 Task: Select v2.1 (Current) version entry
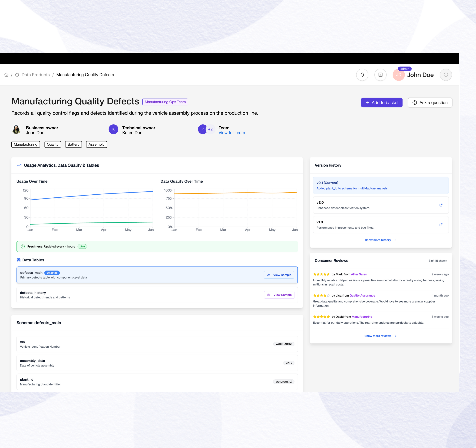pyautogui.click(x=381, y=186)
